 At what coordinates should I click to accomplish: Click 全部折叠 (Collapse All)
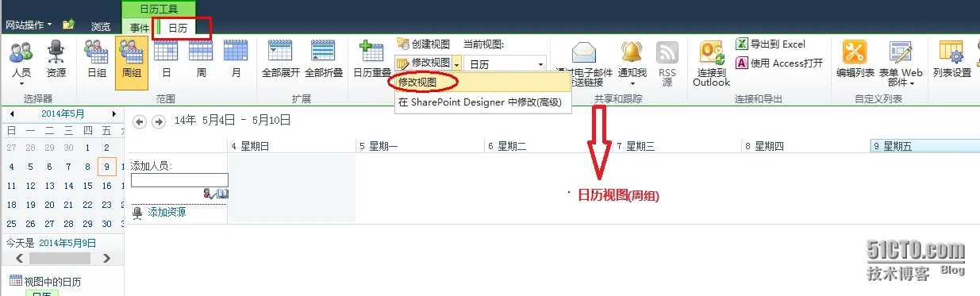(323, 59)
